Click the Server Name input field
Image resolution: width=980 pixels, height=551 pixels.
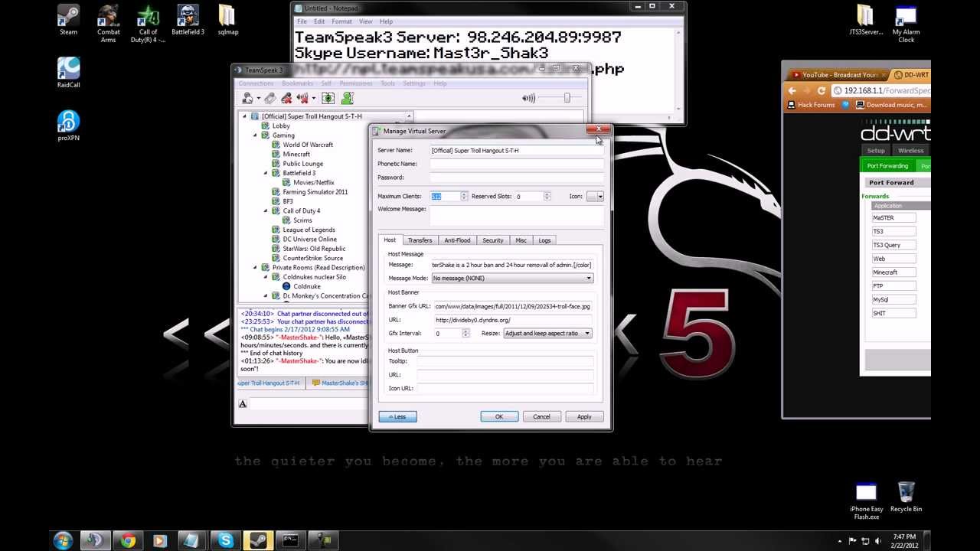coord(517,151)
